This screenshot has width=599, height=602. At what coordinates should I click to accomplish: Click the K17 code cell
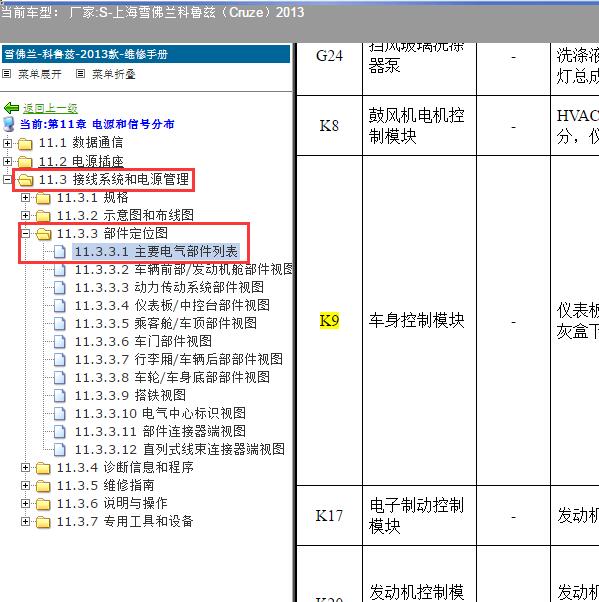click(329, 515)
